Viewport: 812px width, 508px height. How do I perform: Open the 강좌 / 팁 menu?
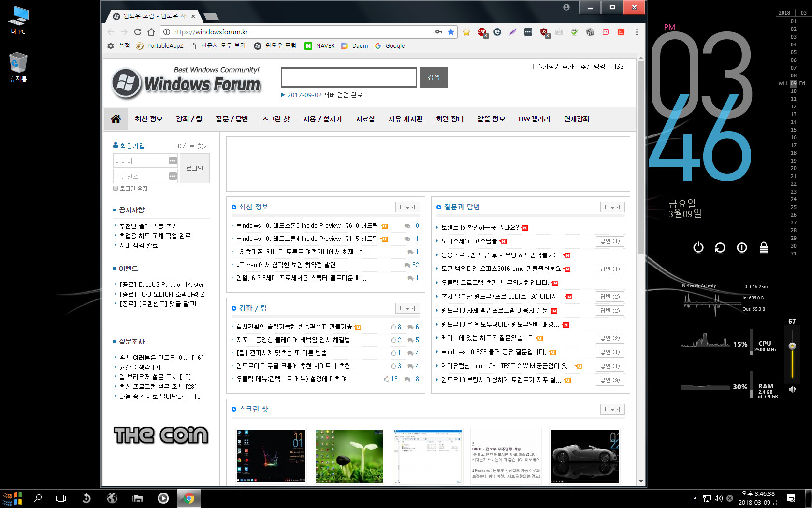[189, 119]
